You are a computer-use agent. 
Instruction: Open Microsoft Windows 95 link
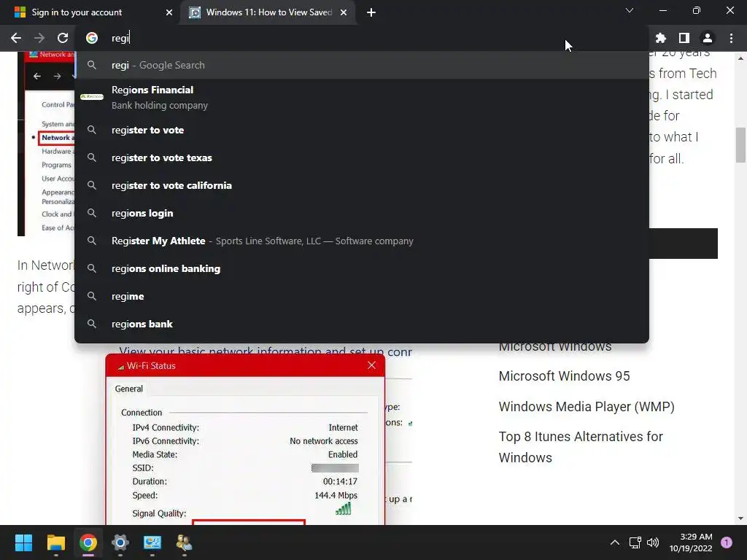coord(564,376)
